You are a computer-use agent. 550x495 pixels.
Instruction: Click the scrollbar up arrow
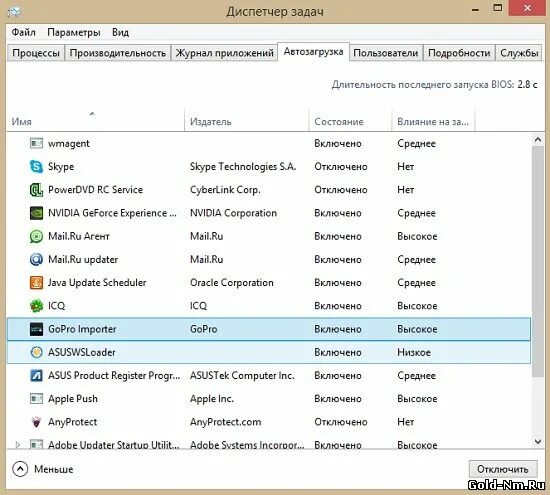coord(537,140)
